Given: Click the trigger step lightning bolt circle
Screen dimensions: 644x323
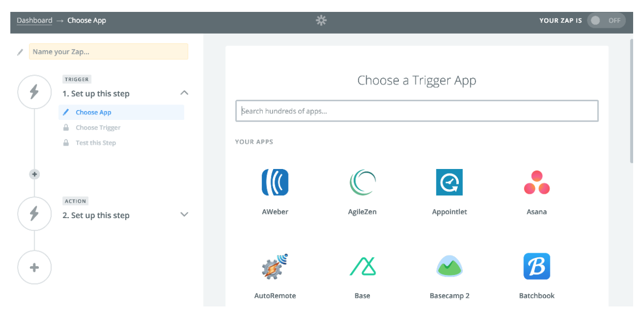Looking at the screenshot, I should coord(34,93).
